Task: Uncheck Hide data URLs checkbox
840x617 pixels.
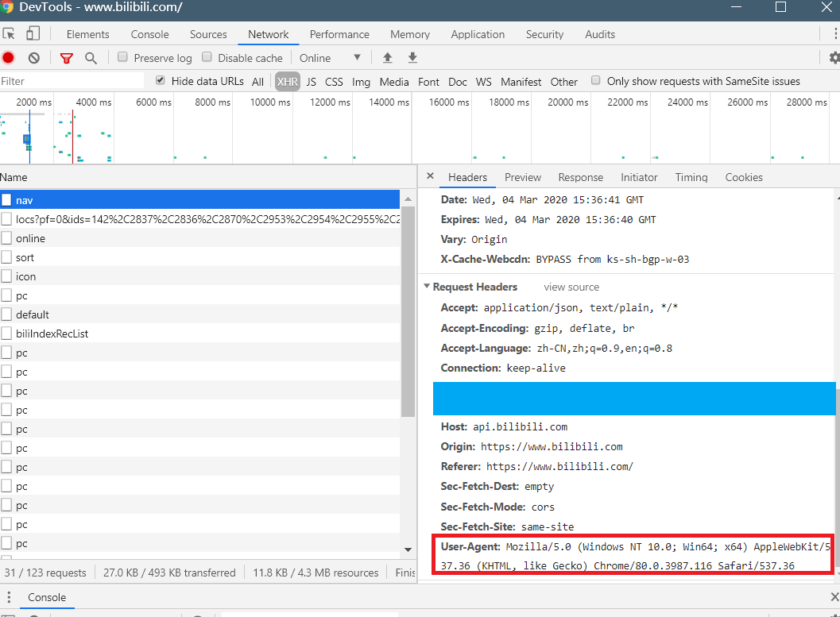Action: [160, 80]
